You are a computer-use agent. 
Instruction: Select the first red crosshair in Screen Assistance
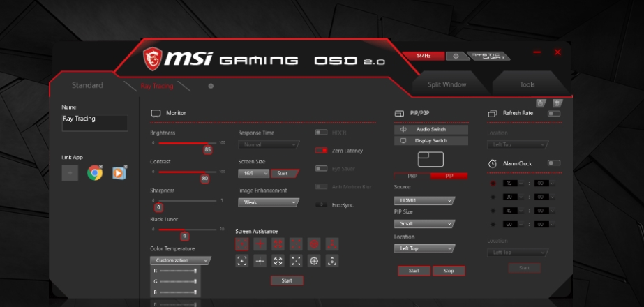click(241, 244)
